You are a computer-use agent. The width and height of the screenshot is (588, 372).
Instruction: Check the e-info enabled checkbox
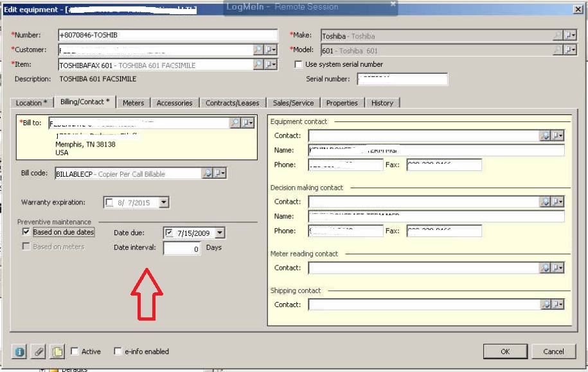tap(118, 351)
